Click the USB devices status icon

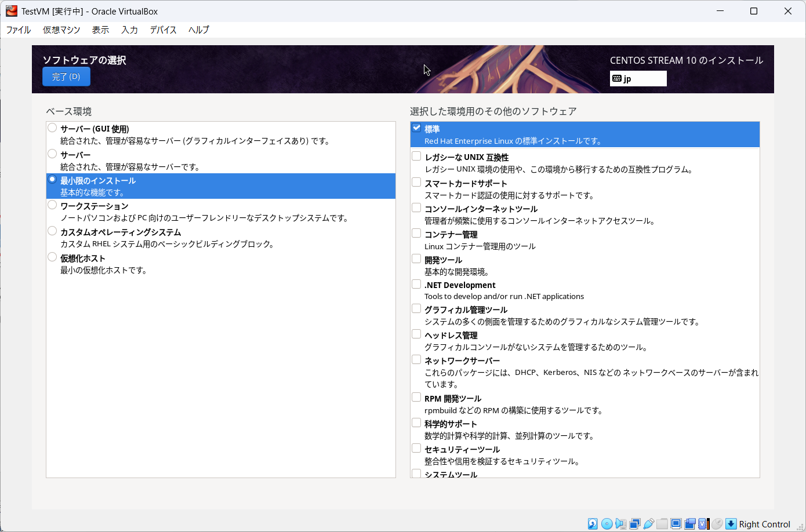coord(648,524)
